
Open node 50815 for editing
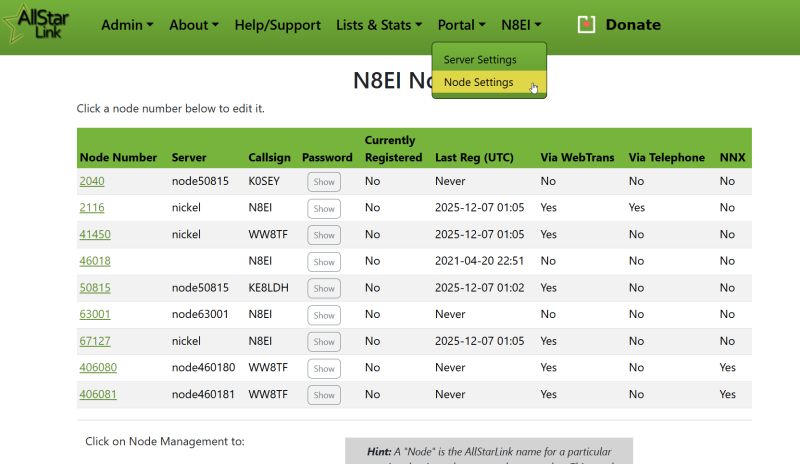(95, 287)
